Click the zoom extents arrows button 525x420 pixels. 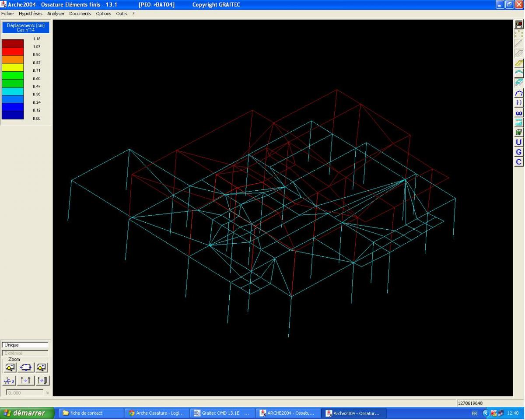tap(26, 367)
